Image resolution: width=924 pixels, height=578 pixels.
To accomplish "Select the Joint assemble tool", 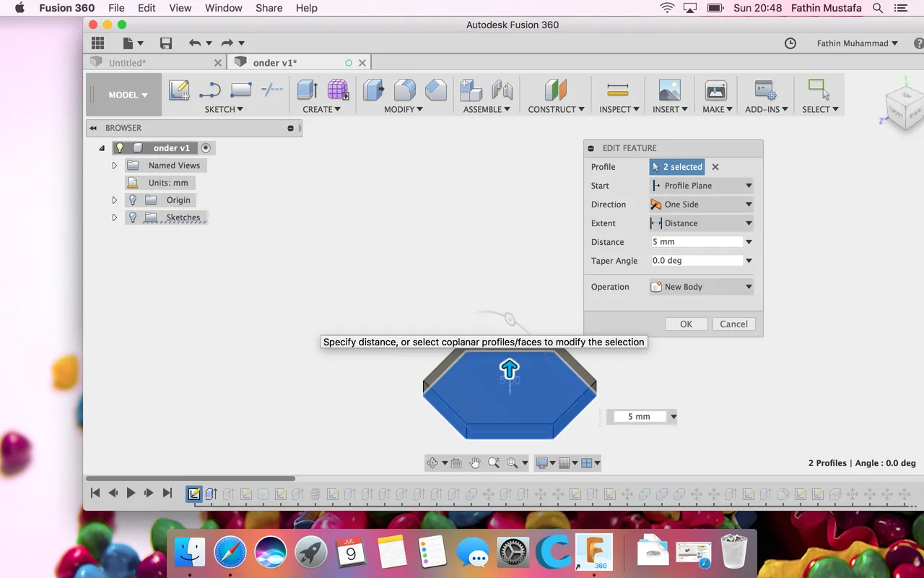I will point(502,90).
